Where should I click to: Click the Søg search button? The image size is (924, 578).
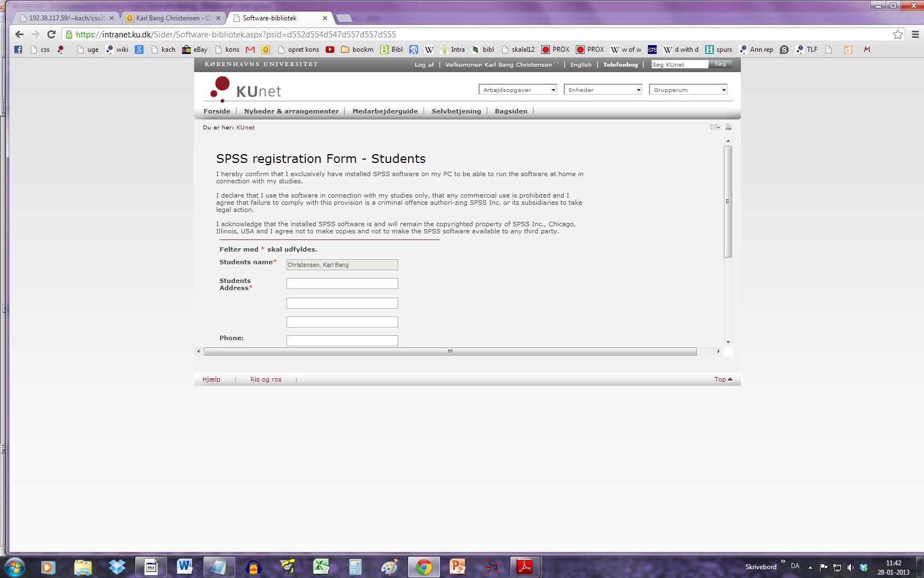click(720, 64)
